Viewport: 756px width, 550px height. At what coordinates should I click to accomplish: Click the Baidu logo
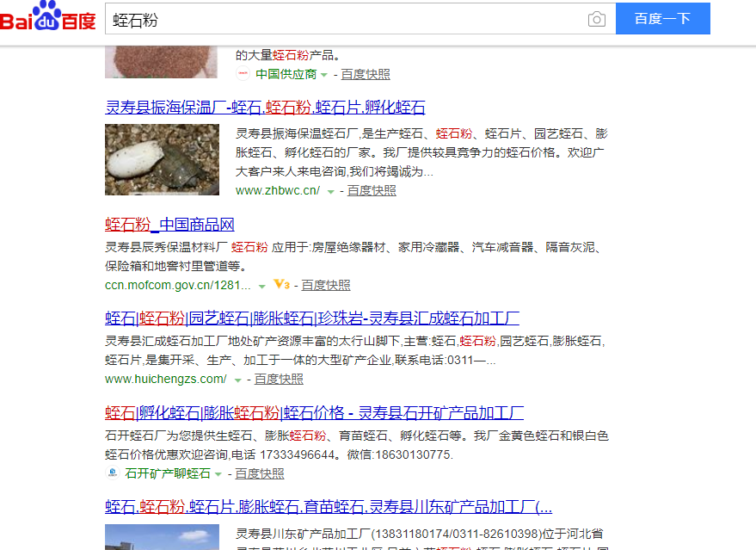tap(47, 15)
